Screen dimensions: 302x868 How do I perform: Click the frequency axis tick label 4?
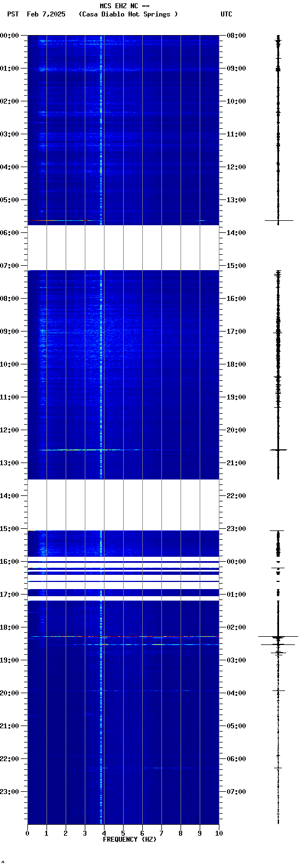coord(104,833)
